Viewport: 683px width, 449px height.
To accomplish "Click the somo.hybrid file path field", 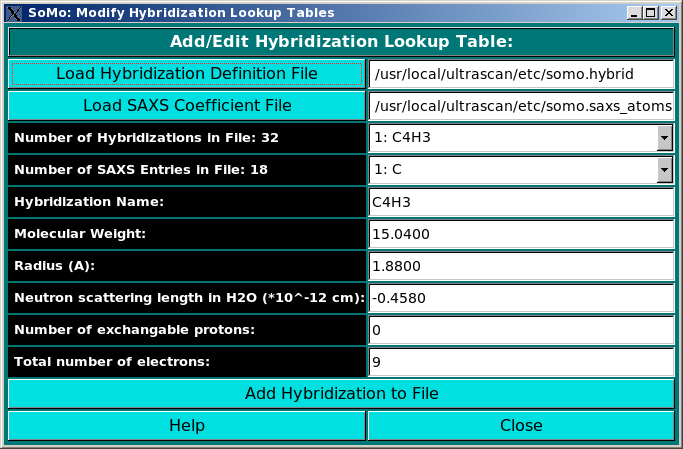I will pyautogui.click(x=521, y=74).
